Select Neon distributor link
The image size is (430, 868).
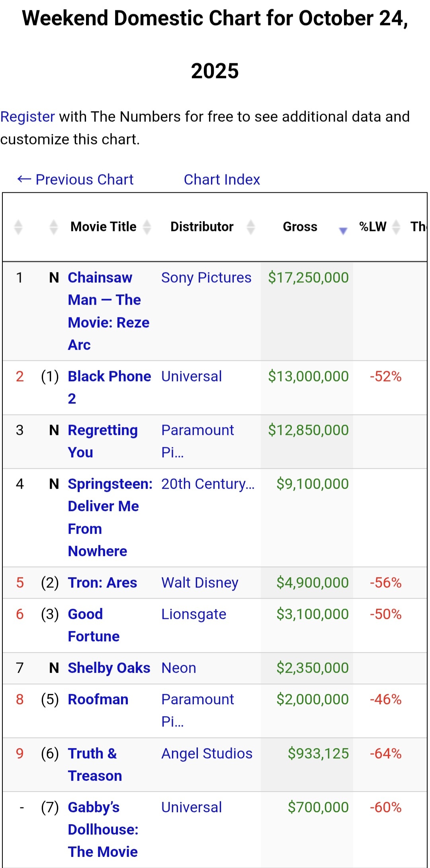[179, 668]
